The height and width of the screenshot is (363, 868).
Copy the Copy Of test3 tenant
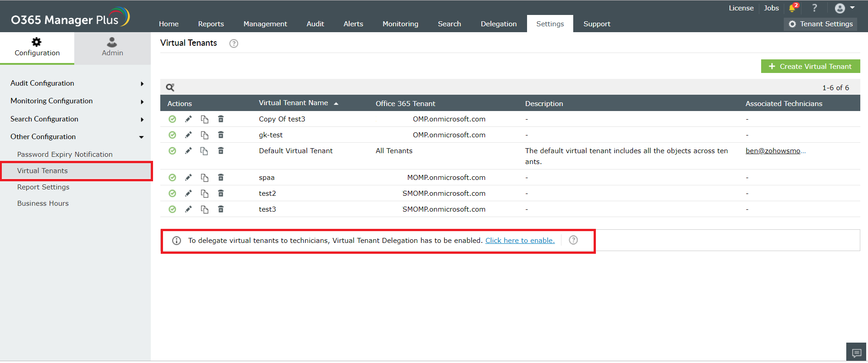(205, 119)
